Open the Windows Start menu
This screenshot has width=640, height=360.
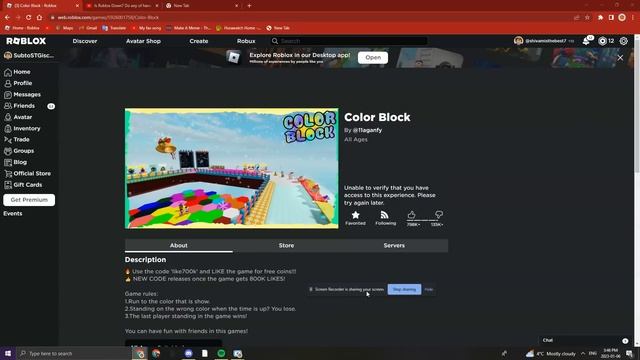pyautogui.click(x=8, y=353)
